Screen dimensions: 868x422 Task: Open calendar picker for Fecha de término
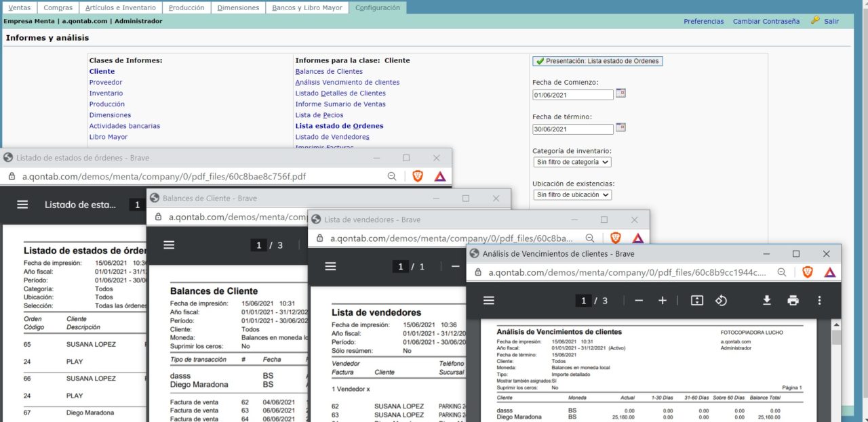pos(620,127)
